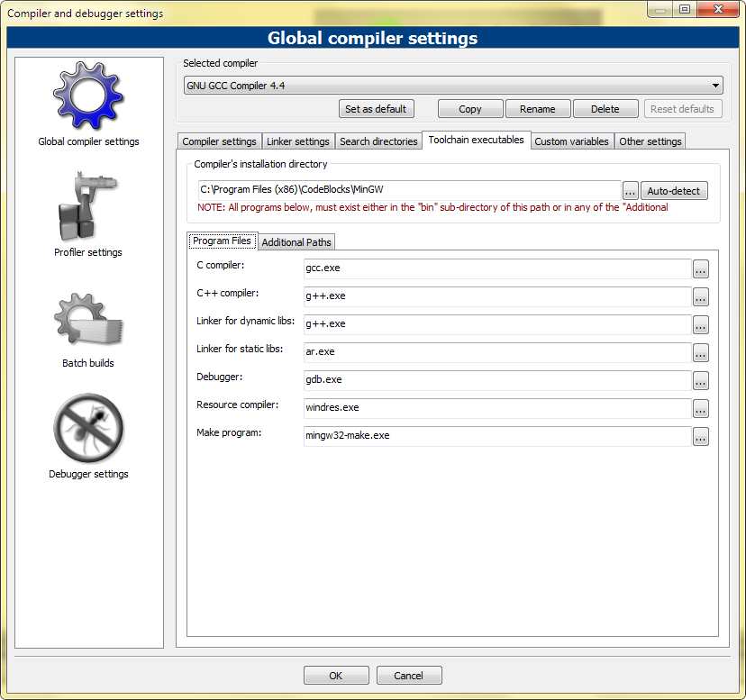Click the Auto-detect button

pos(674,191)
